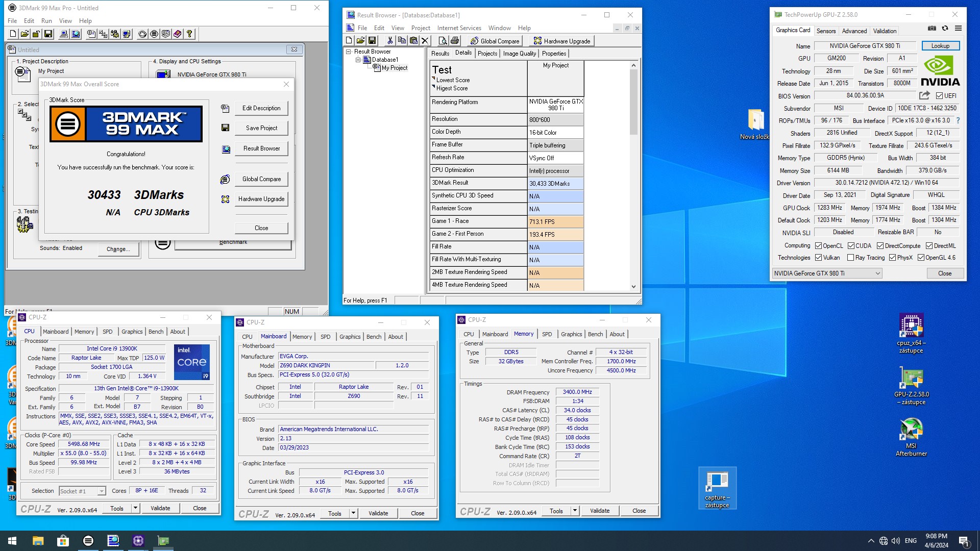Image resolution: width=980 pixels, height=551 pixels.
Task: Open the Nová složka desktop folder
Action: coord(755,124)
